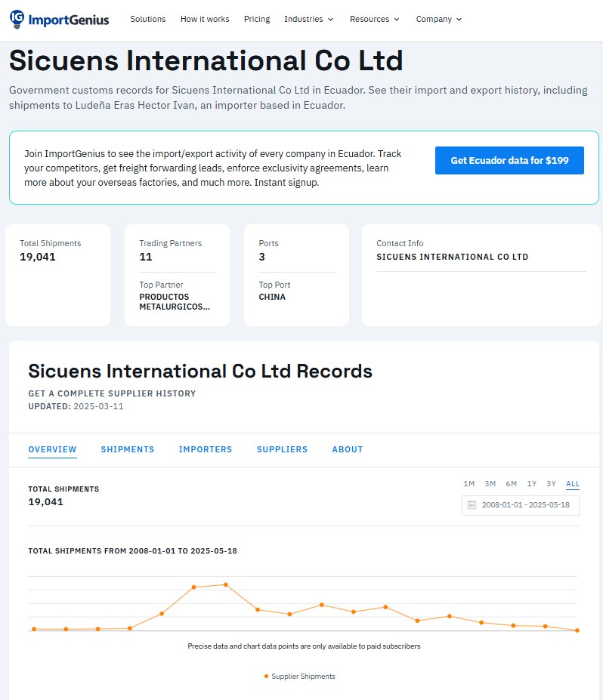Switch to the Importers tab

coord(206,449)
